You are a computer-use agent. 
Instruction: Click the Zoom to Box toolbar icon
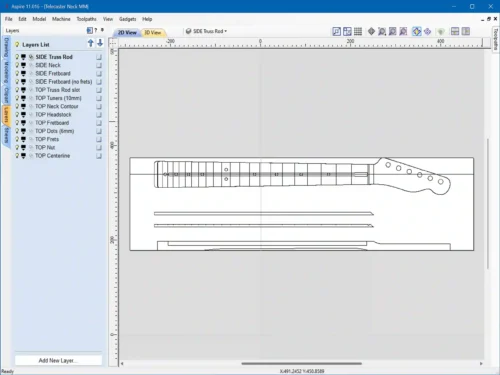point(337,31)
